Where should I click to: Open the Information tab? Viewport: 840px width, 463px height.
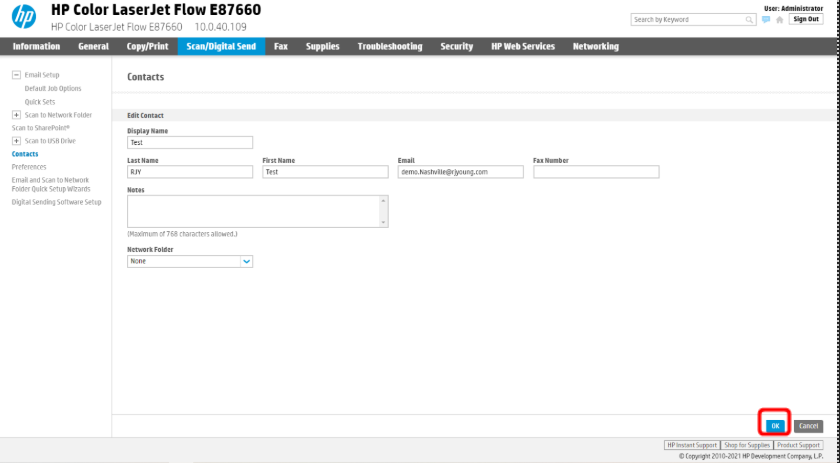[x=36, y=47]
